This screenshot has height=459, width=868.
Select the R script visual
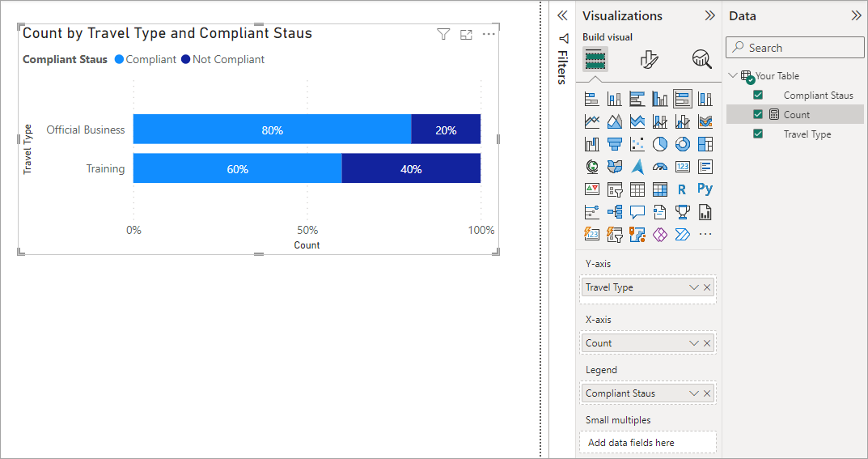click(683, 189)
